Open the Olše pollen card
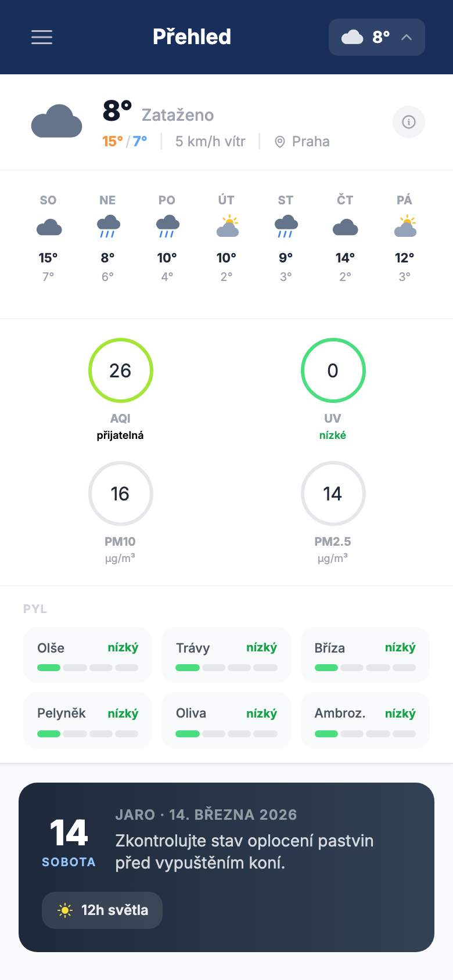The width and height of the screenshot is (453, 980). point(87,655)
